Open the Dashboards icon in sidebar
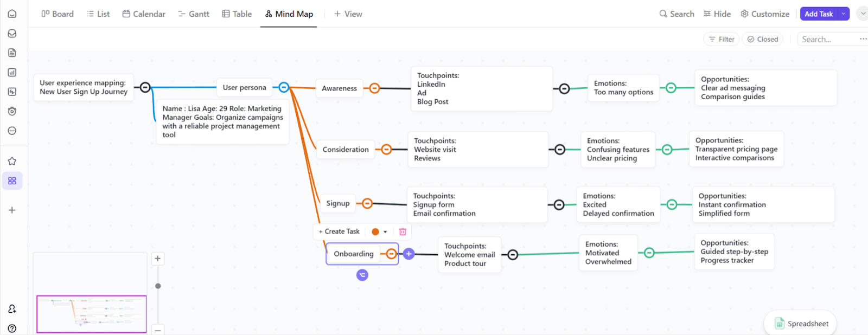 12,73
